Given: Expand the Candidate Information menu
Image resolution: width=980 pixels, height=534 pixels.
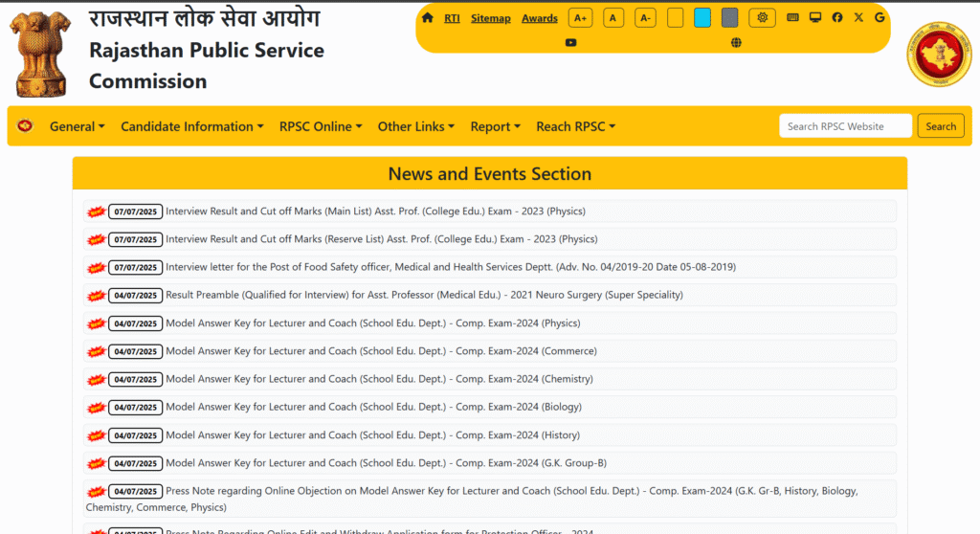Looking at the screenshot, I should 191,126.
